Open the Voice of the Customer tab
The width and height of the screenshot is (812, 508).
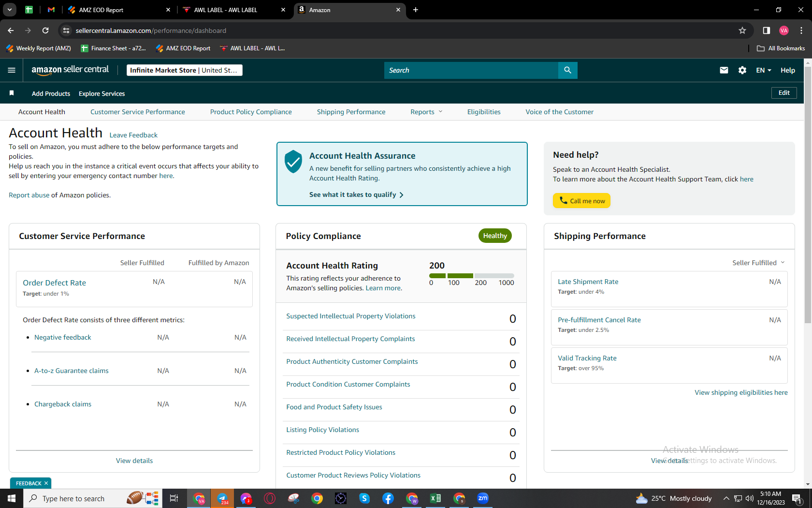click(x=560, y=112)
